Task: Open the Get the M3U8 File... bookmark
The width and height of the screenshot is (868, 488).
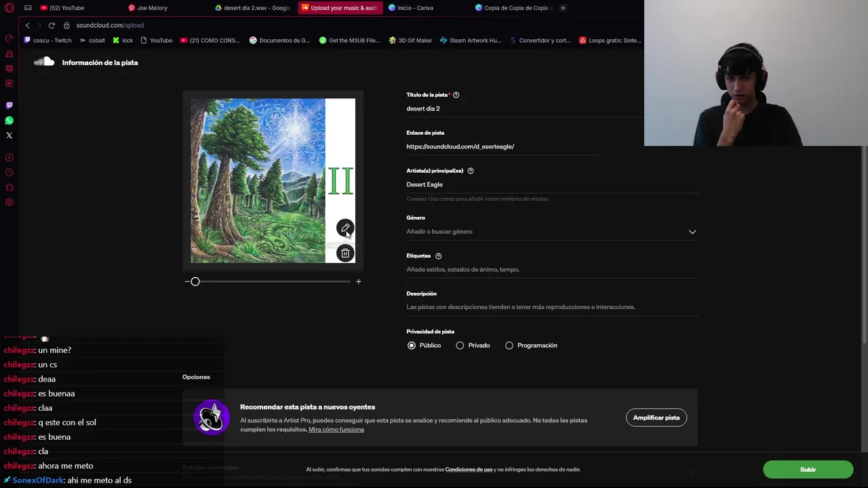Action: click(350, 40)
